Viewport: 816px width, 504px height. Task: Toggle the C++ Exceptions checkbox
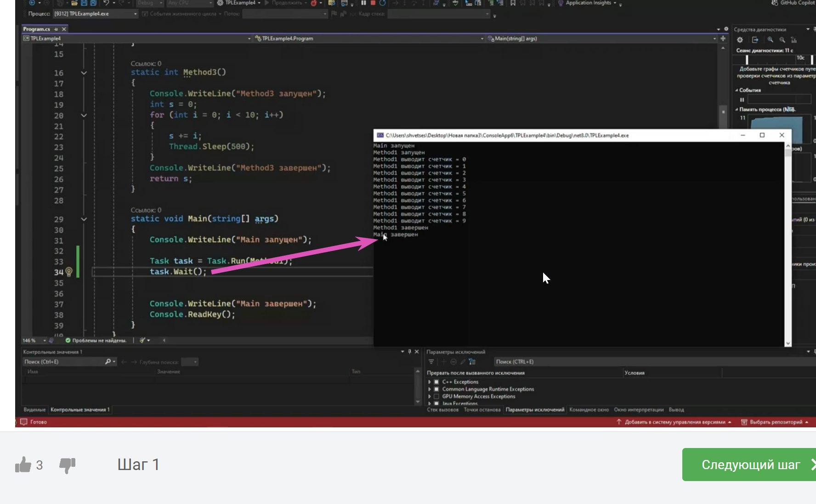pos(436,382)
